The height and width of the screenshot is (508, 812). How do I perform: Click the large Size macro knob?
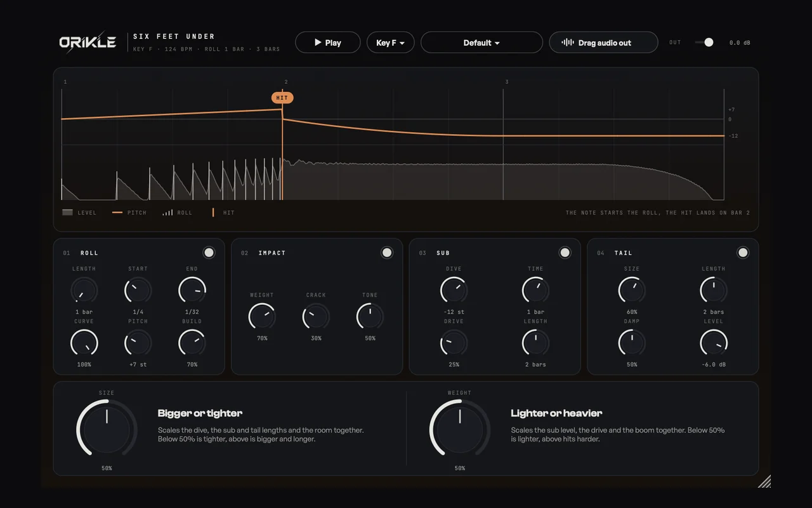(x=107, y=429)
